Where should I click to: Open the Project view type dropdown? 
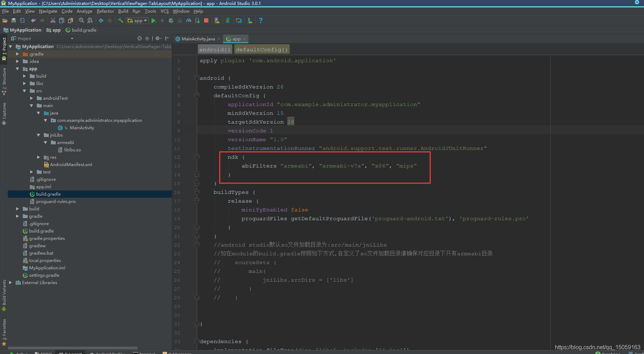pyautogui.click(x=72, y=39)
